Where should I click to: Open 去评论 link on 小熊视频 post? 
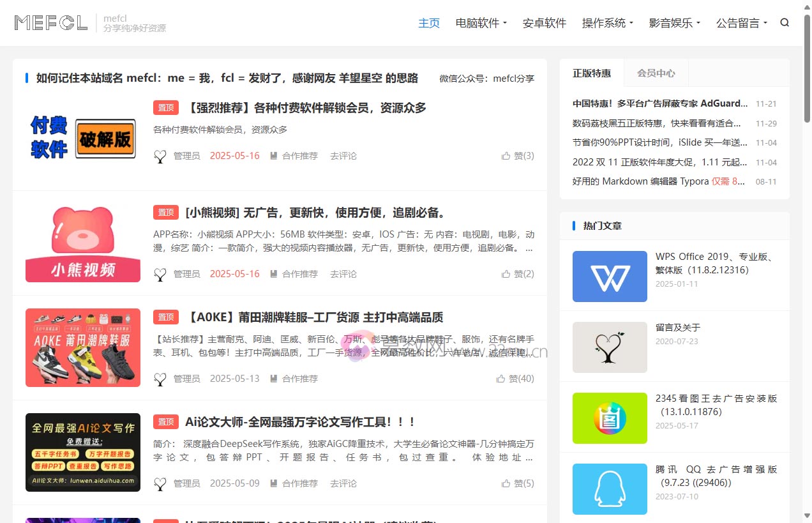(343, 274)
